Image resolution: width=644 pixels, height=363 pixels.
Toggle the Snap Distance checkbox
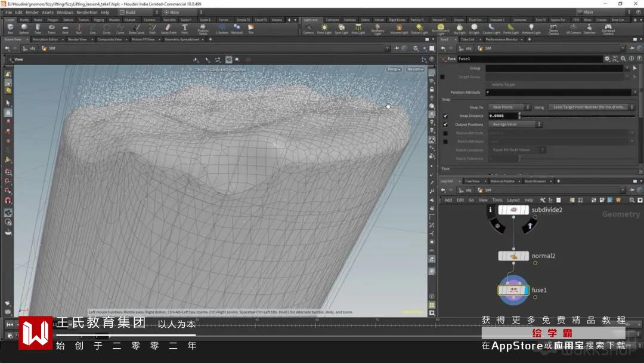point(445,116)
